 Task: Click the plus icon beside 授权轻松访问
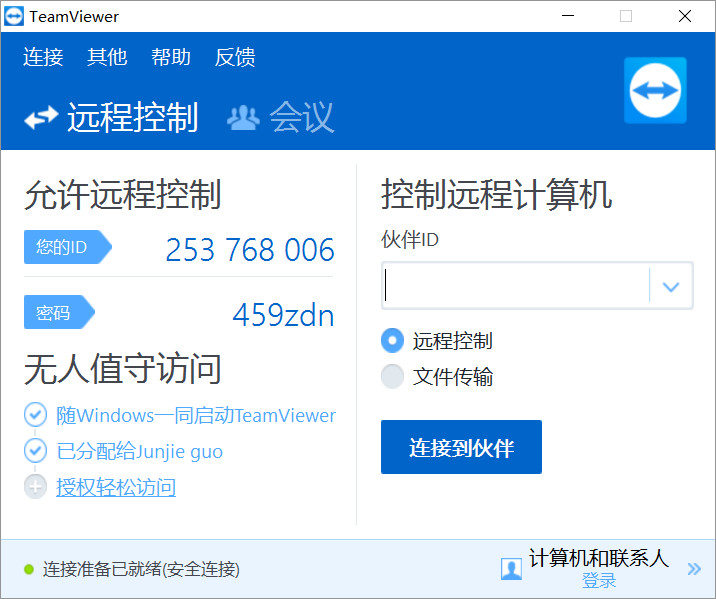35,487
